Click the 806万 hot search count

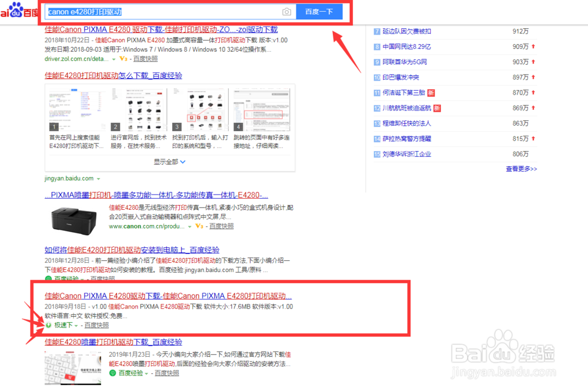pyautogui.click(x=520, y=155)
